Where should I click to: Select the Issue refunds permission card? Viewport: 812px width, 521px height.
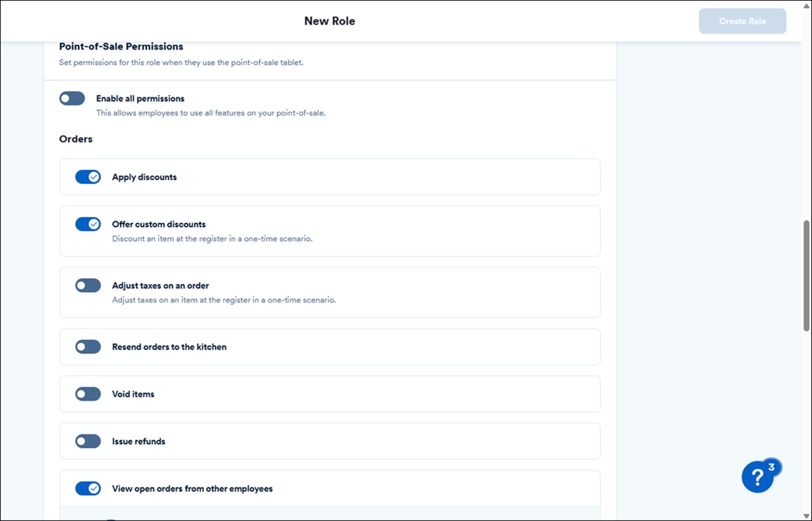click(329, 441)
